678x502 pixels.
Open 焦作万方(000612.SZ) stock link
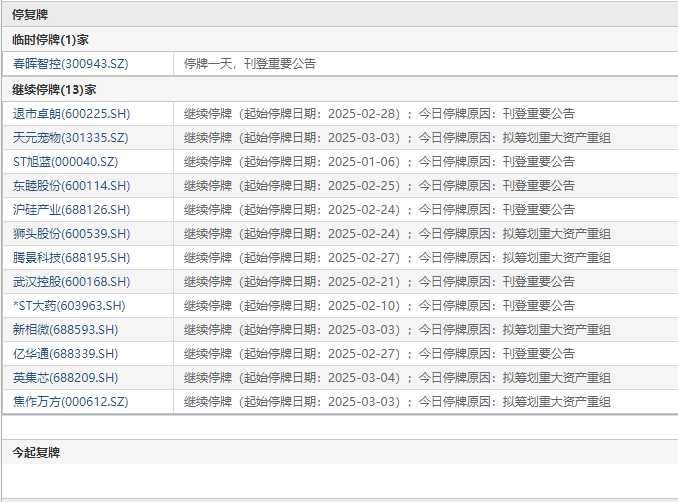pyautogui.click(x=70, y=402)
